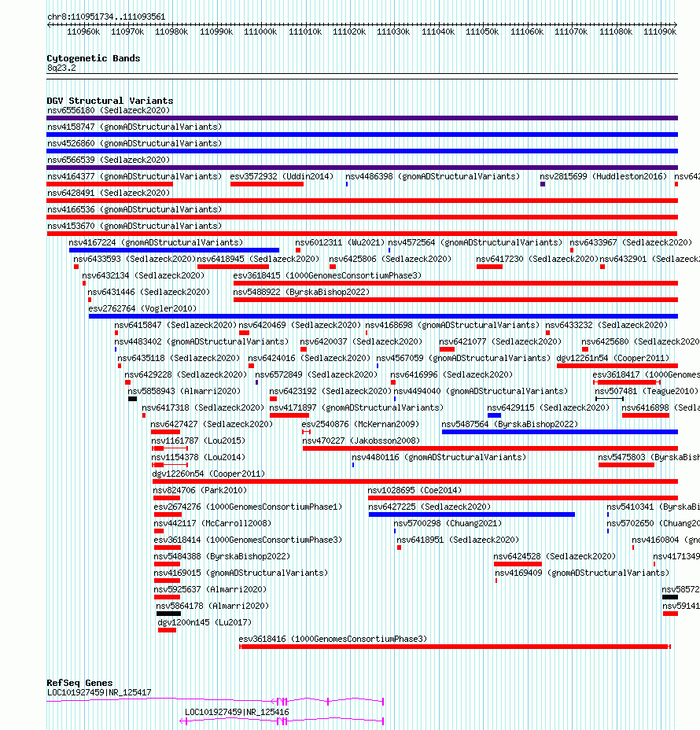Select the nsv4169409 gnomAD label
The width and height of the screenshot is (700, 730).
[x=582, y=573]
